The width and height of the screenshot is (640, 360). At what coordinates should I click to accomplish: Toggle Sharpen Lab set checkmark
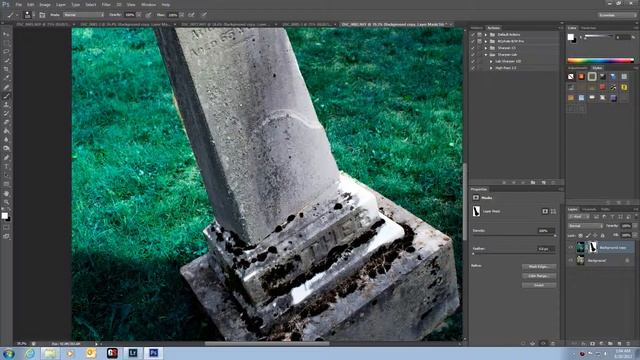[x=473, y=55]
